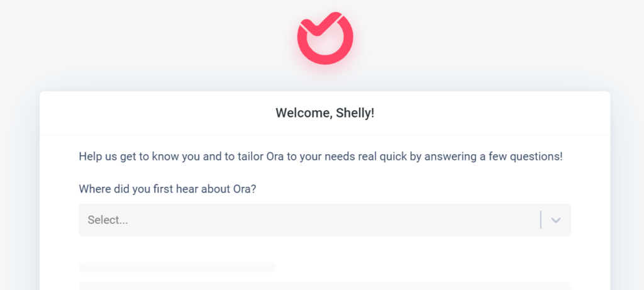This screenshot has width=644, height=290.
Task: Click the checkmark inside the Ora logo
Action: (321, 25)
